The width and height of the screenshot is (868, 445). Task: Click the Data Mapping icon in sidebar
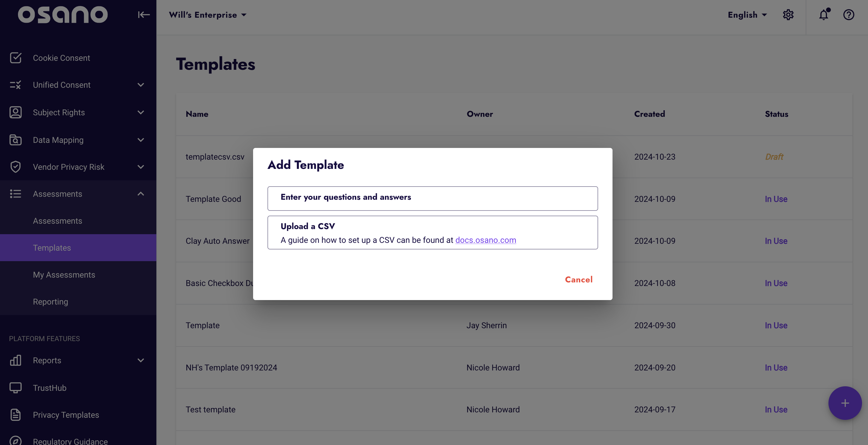click(x=15, y=140)
